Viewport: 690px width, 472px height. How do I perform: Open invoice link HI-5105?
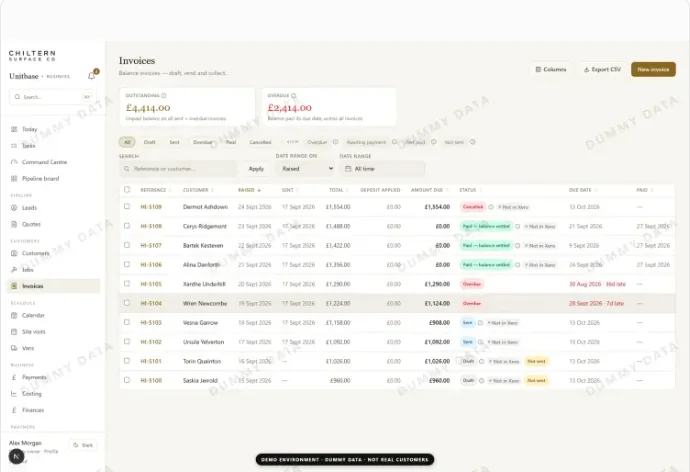click(151, 284)
